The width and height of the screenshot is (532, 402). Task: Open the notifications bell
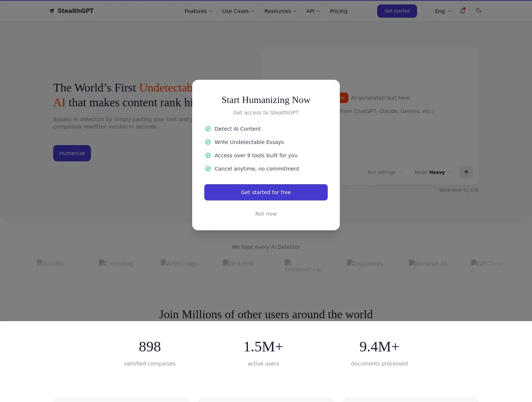pyautogui.click(x=463, y=11)
